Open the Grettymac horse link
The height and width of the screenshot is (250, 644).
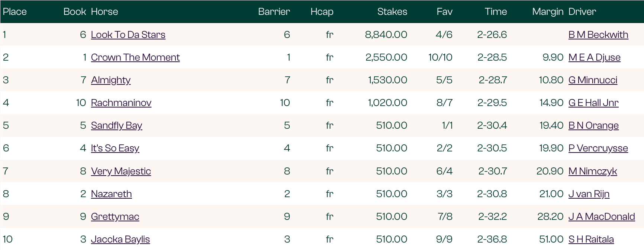click(x=115, y=217)
